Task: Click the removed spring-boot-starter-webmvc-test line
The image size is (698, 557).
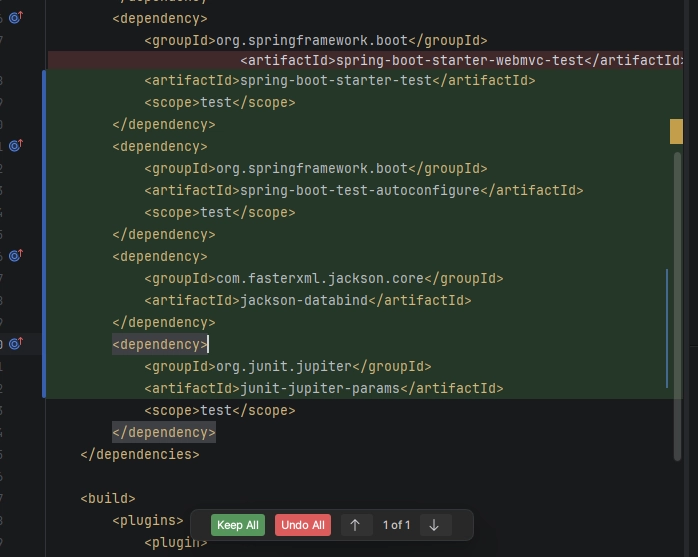Action: click(x=460, y=60)
